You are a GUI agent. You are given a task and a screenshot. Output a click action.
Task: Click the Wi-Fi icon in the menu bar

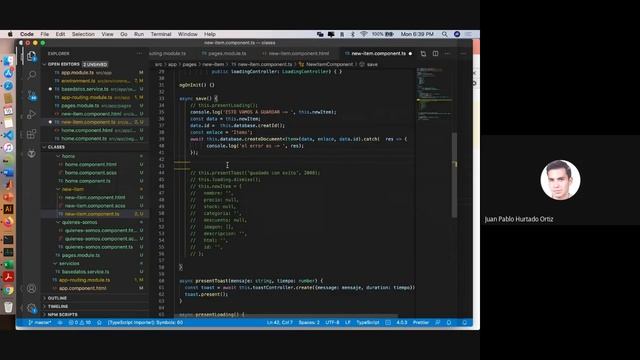(363, 34)
